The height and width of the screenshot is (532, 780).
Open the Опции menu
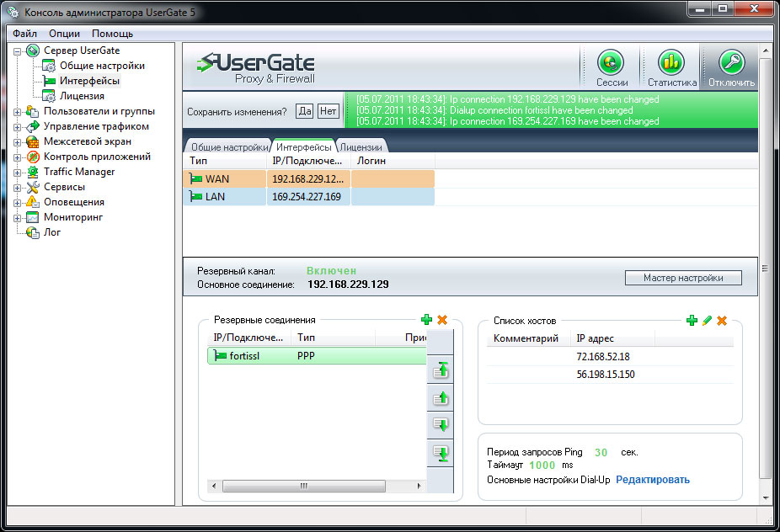click(x=64, y=34)
